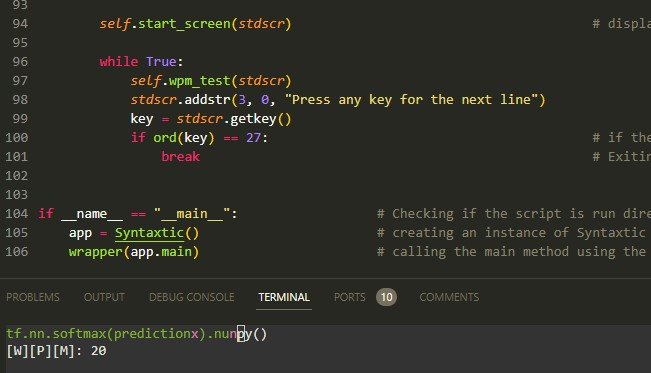Open the PORTS tab
The image size is (651, 373).
tap(350, 297)
